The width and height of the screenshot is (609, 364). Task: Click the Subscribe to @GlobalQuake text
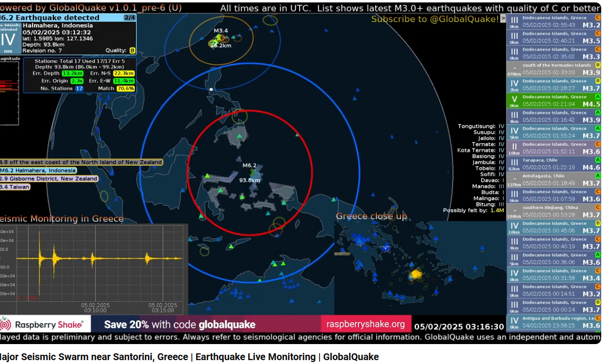[x=435, y=19]
